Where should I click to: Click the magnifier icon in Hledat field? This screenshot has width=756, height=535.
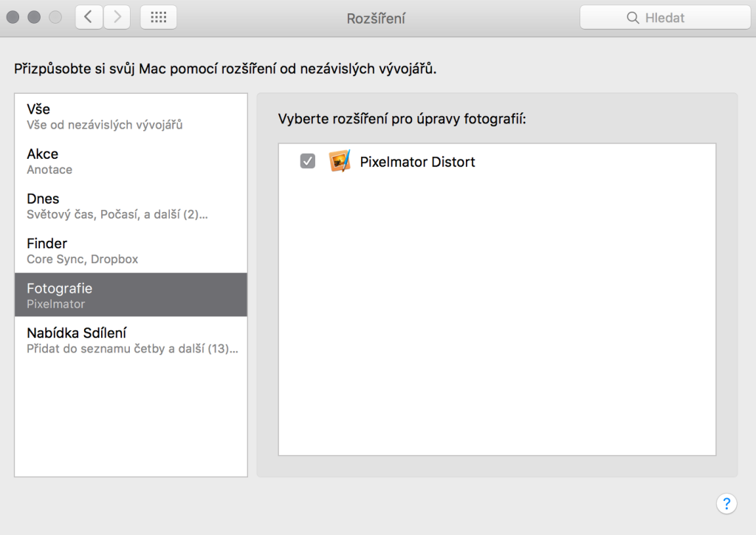(x=633, y=18)
